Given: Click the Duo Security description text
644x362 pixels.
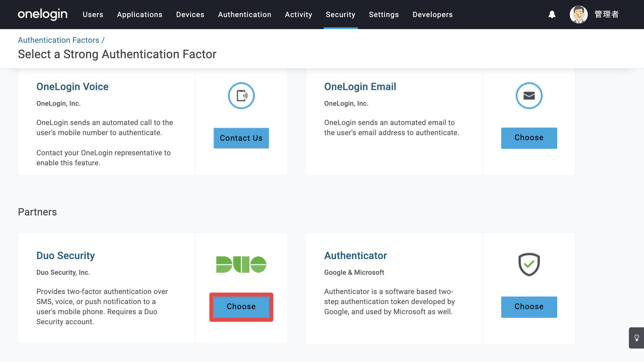Looking at the screenshot, I should click(x=102, y=307).
